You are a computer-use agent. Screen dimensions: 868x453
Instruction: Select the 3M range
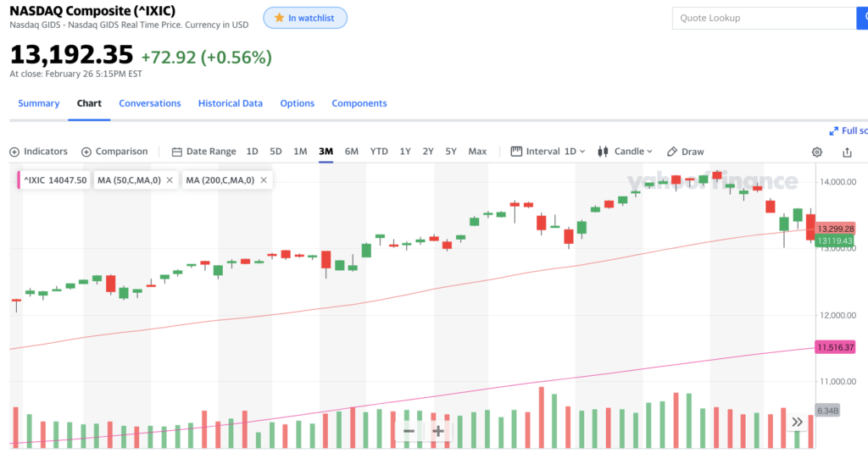point(326,152)
